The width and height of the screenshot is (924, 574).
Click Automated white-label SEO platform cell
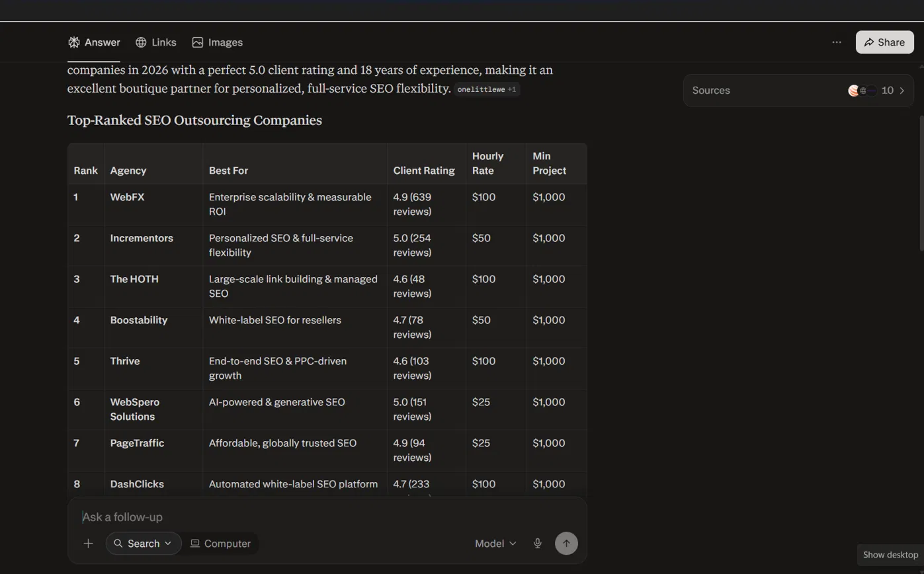tap(295, 484)
